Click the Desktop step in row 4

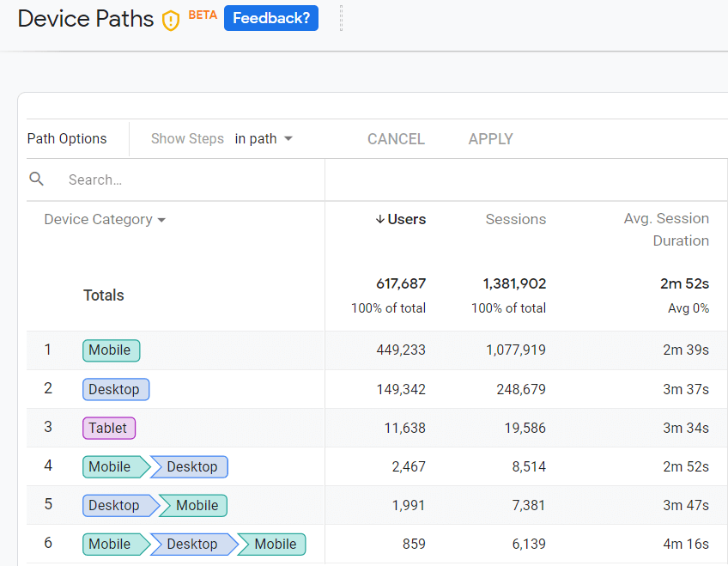[x=191, y=467]
